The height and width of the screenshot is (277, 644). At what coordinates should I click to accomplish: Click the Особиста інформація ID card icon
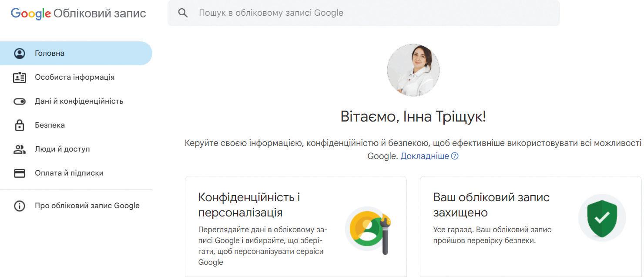pyautogui.click(x=20, y=78)
